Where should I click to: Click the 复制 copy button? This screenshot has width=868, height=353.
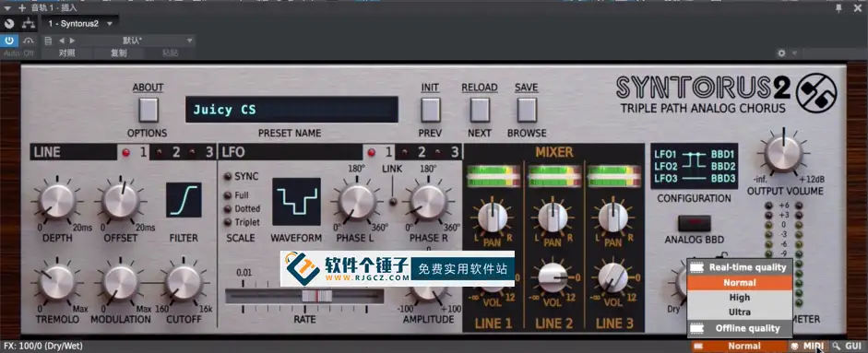118,53
